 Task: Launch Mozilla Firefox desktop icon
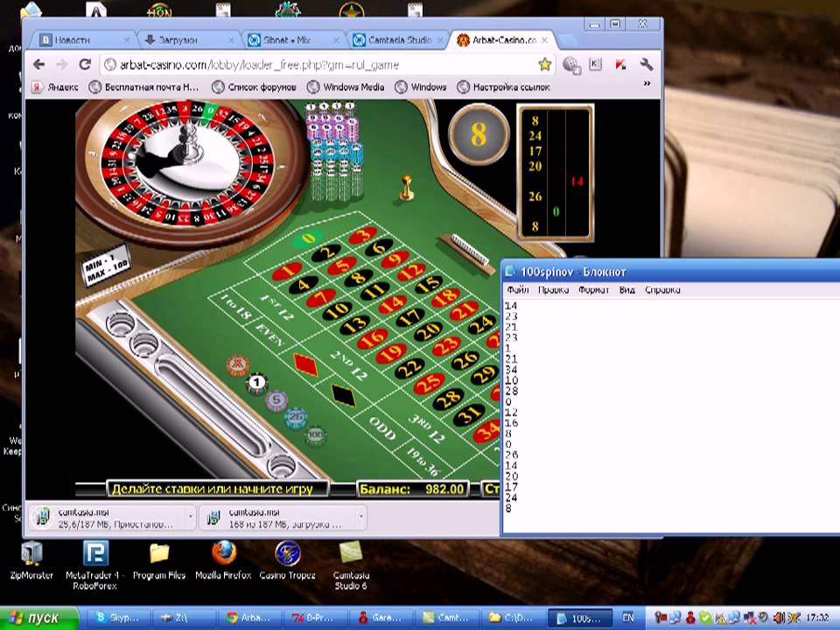click(223, 561)
